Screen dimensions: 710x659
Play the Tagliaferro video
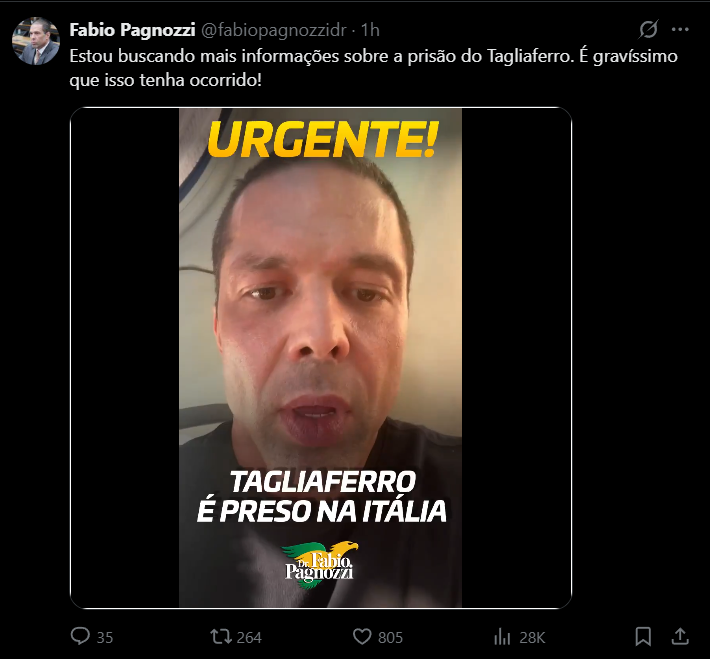point(321,358)
